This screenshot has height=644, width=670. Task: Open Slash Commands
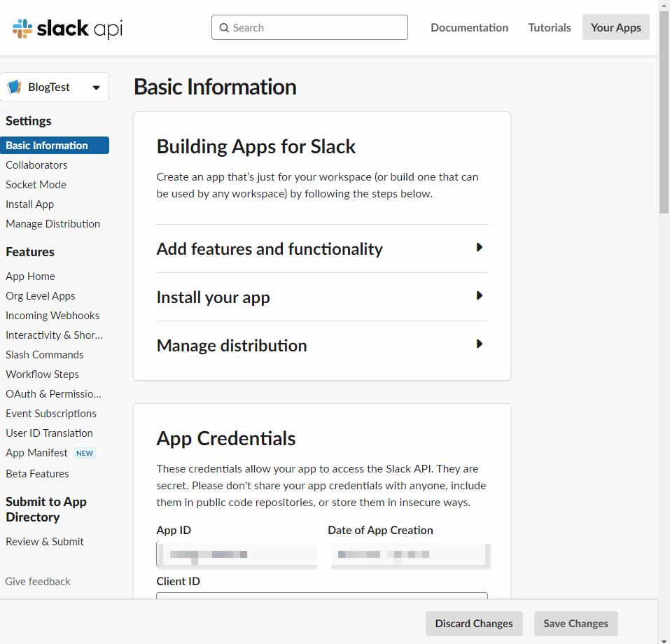coord(44,355)
